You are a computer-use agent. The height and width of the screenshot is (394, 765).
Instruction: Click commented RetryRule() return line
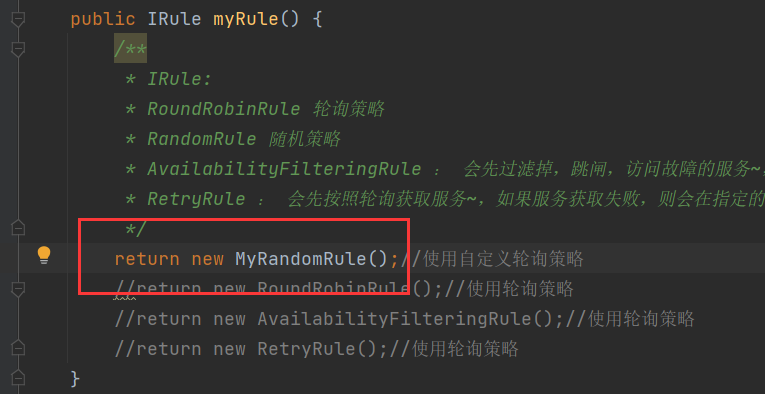[316, 349]
